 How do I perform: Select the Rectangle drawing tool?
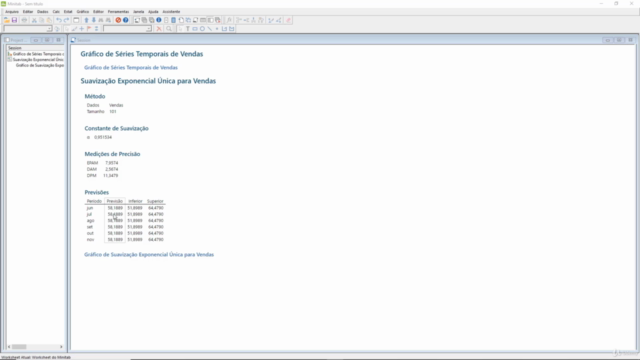point(195,29)
